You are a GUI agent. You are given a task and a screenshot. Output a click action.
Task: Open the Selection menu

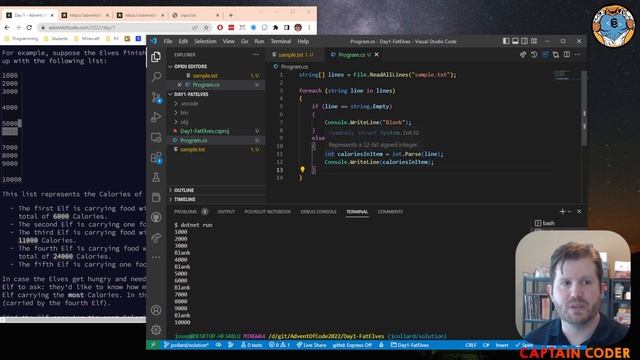pos(205,41)
